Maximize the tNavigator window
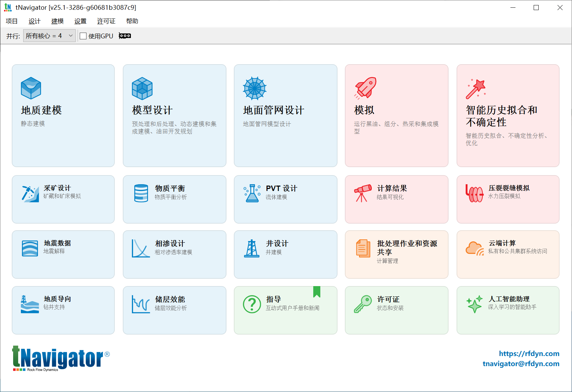Viewport: 572px width, 392px height. tap(536, 7)
